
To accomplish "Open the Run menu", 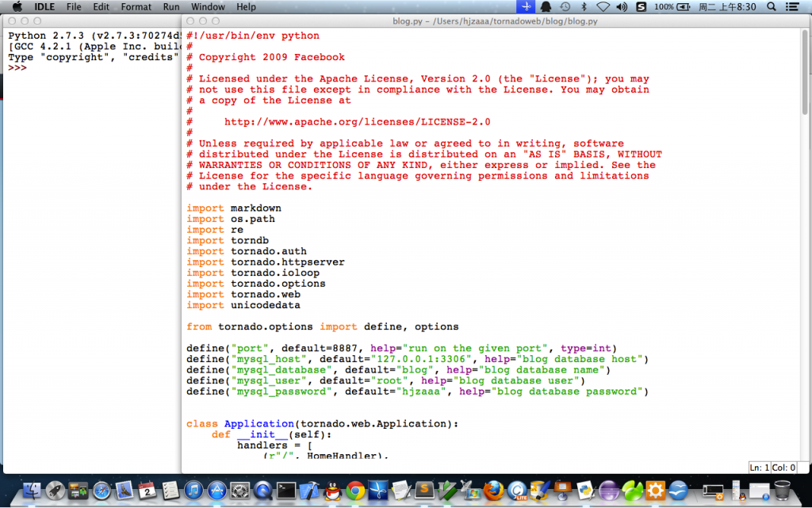I will [171, 6].
